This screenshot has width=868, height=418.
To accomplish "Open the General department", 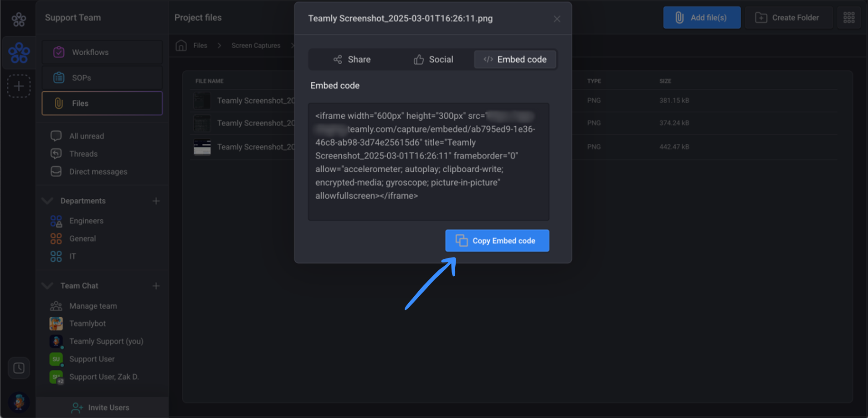I will pos(82,239).
